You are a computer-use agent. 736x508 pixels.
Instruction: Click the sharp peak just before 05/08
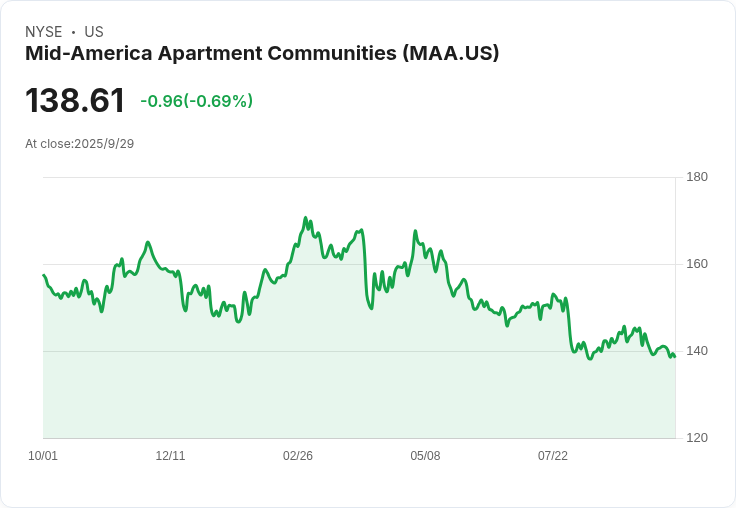(415, 231)
